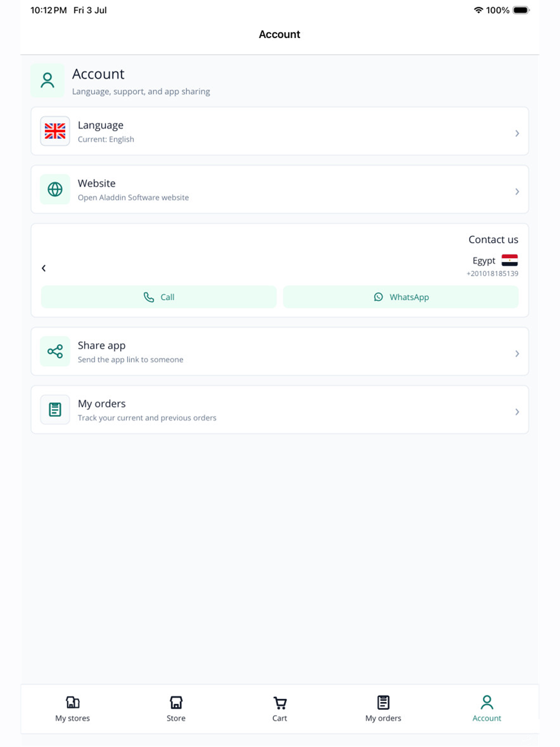560x747 pixels.
Task: Open My orders row chevron
Action: 517,412
